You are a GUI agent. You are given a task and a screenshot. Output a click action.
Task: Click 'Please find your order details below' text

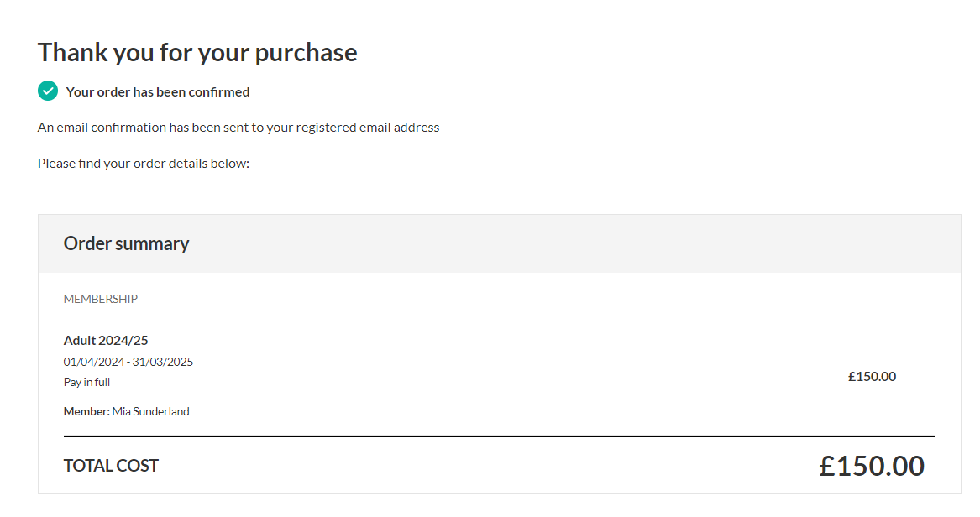point(143,164)
